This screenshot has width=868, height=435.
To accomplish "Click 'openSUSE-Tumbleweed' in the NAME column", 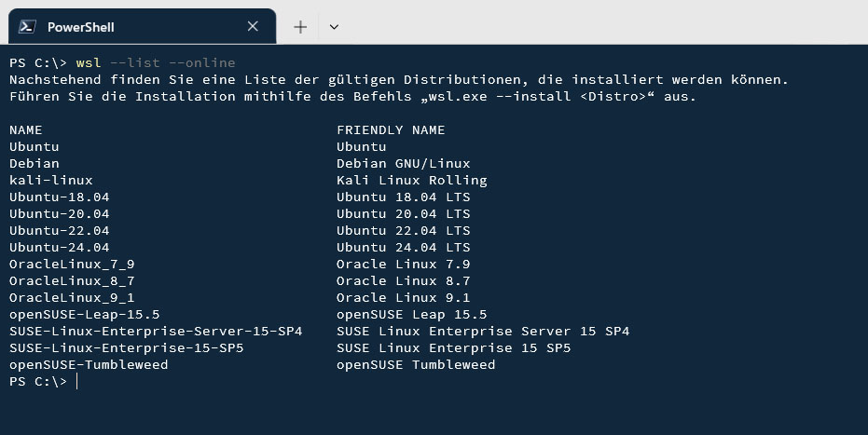I will tap(89, 364).
